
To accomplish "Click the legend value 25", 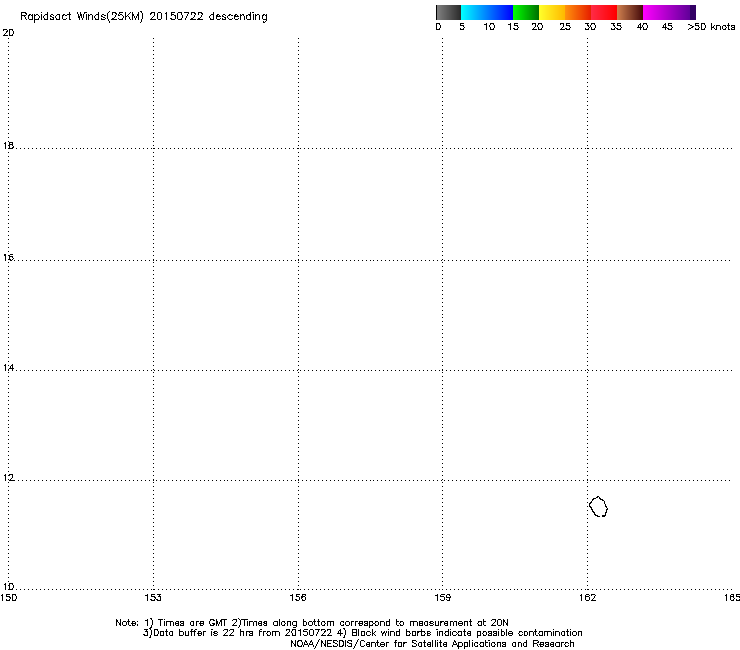I will coord(565,27).
